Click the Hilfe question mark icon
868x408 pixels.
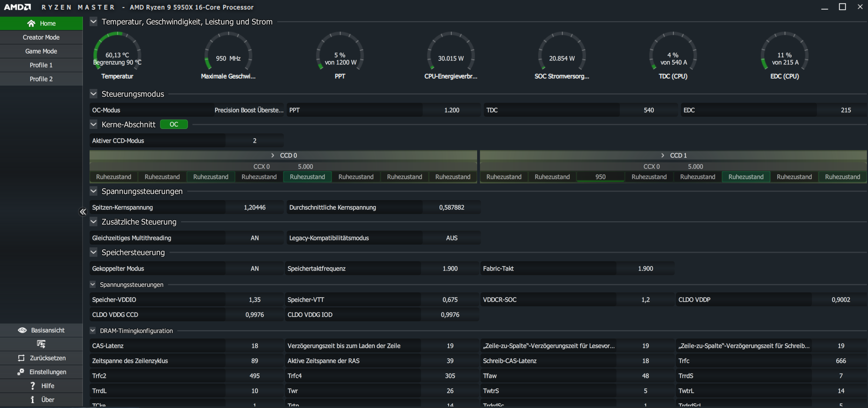33,386
